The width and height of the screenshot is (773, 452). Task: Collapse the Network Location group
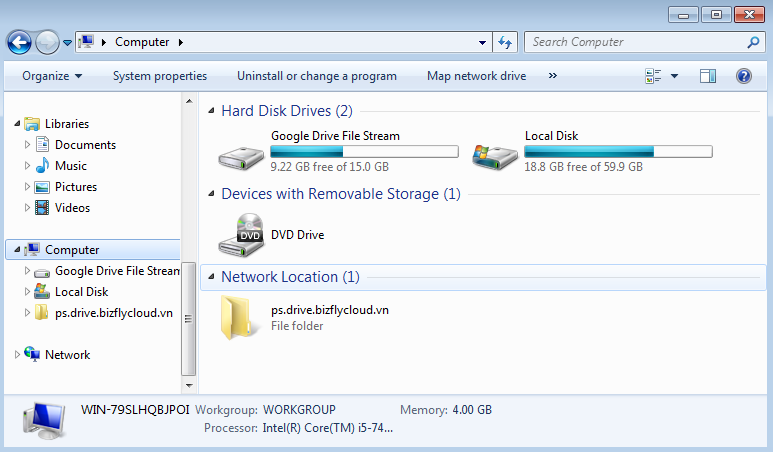tap(211, 276)
